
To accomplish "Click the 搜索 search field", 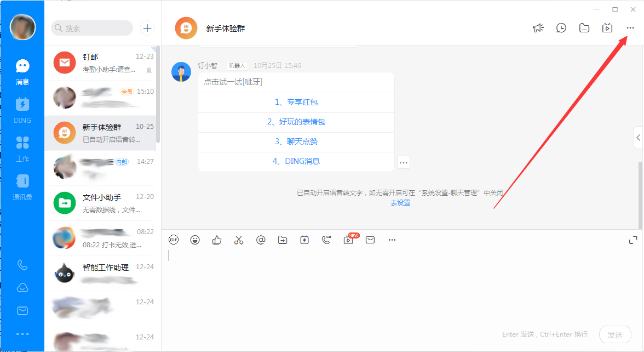I will point(91,27).
